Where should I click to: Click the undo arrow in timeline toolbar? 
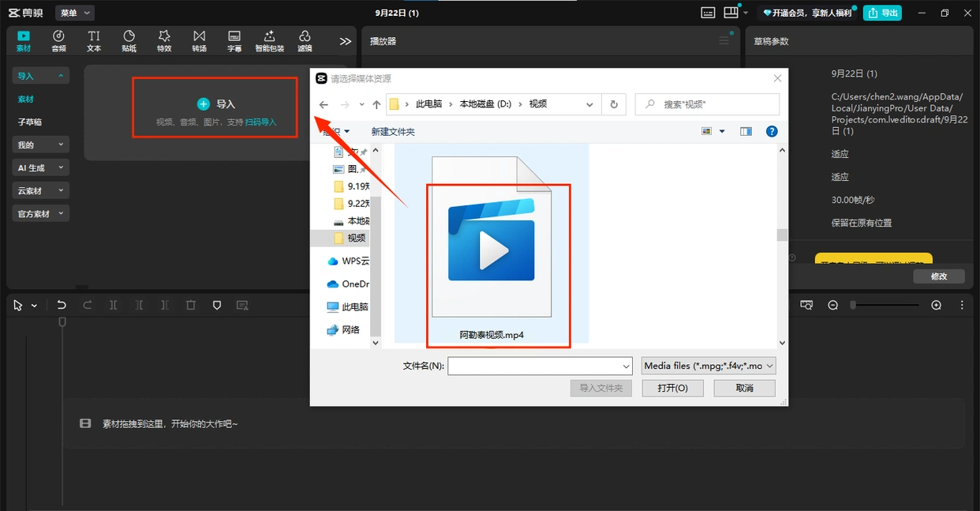pyautogui.click(x=62, y=305)
